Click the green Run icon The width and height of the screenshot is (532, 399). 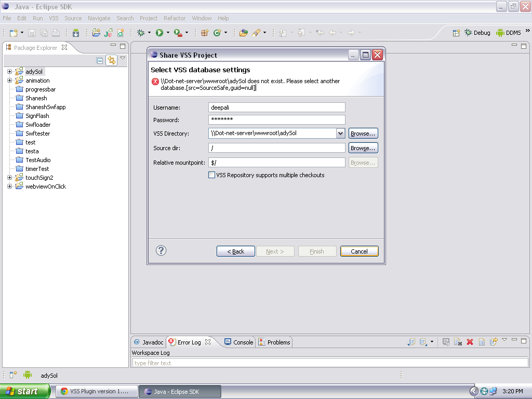pos(159,33)
